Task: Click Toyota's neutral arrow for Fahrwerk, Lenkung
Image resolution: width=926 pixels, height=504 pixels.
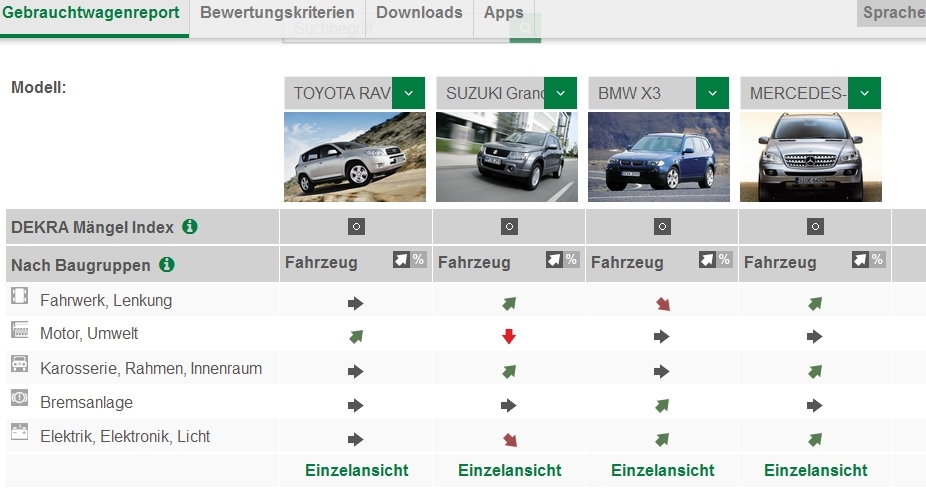Action: [x=356, y=304]
